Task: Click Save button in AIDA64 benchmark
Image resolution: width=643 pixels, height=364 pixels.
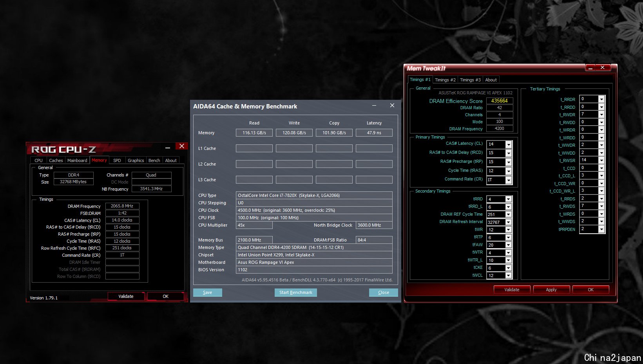Action: (208, 292)
